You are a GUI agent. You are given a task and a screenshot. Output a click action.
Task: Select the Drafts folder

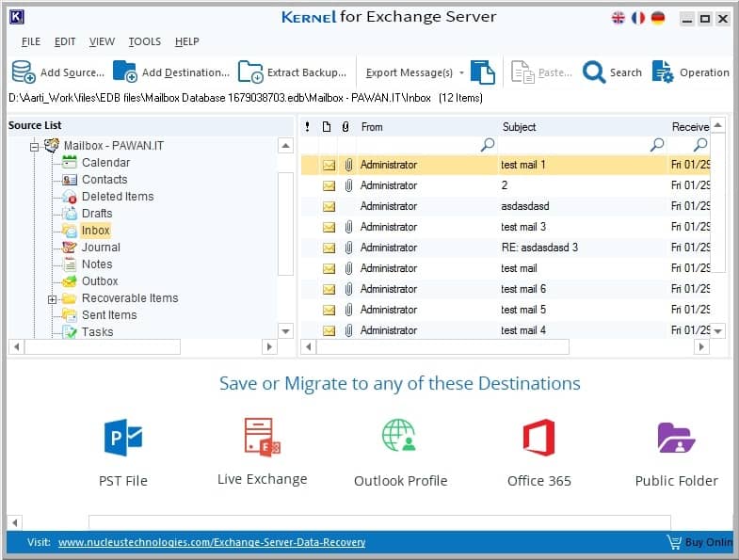pyautogui.click(x=97, y=214)
